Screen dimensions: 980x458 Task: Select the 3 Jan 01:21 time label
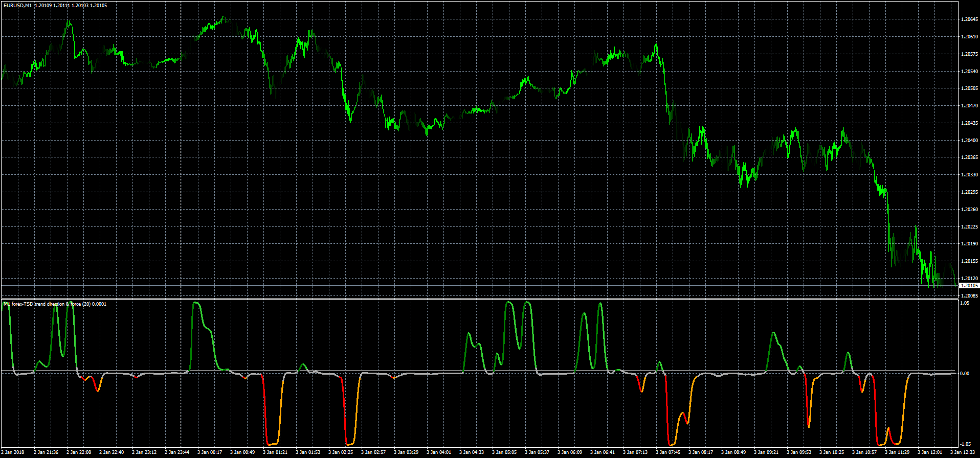pos(275,452)
